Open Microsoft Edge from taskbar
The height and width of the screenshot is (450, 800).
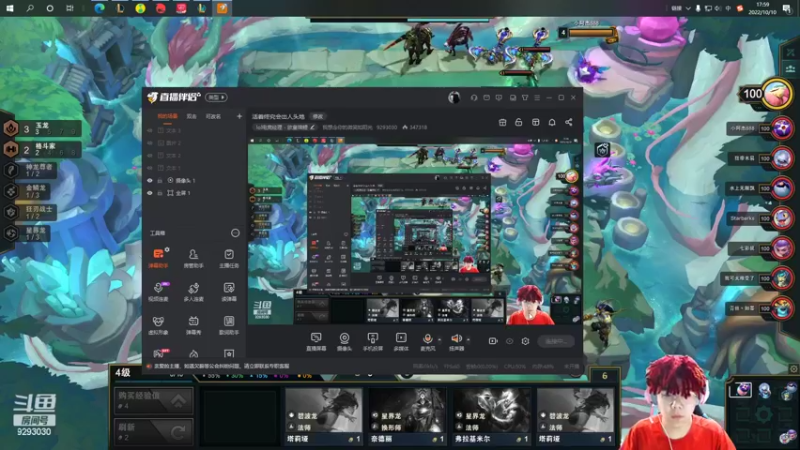coord(99,8)
